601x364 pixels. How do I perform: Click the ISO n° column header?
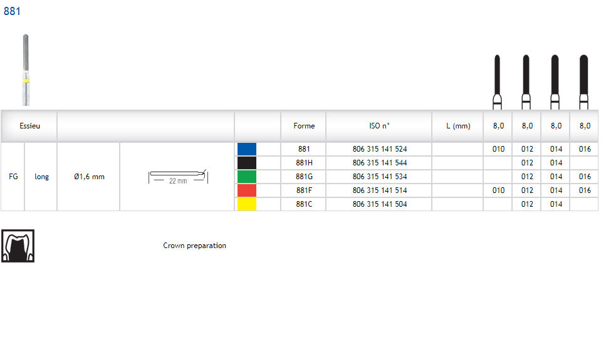pos(379,126)
